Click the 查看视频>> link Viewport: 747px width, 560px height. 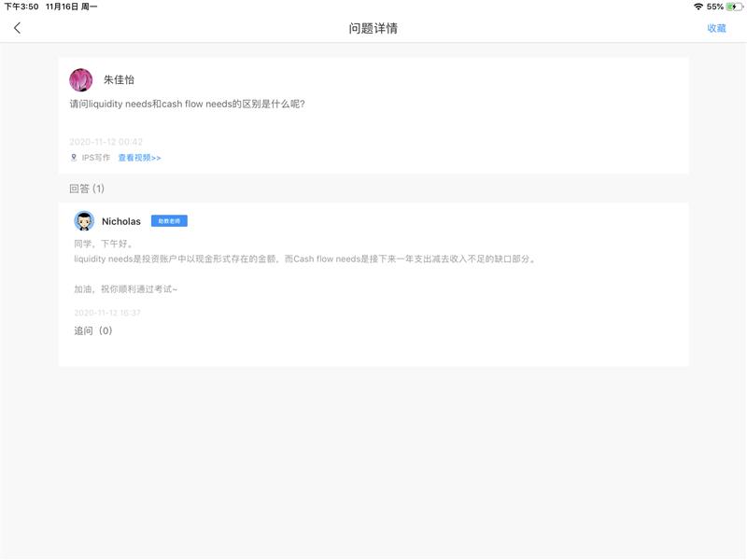tap(139, 158)
